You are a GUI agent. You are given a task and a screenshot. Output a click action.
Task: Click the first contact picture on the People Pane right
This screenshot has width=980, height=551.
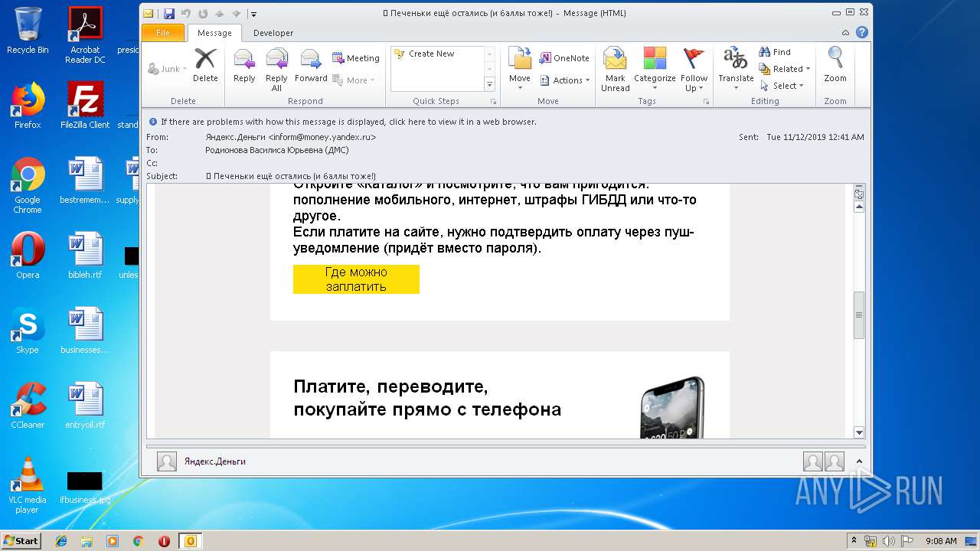pos(812,461)
